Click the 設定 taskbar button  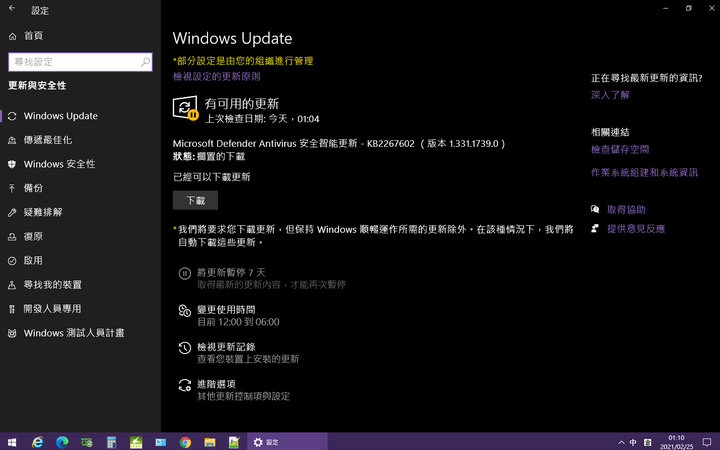pos(287,442)
